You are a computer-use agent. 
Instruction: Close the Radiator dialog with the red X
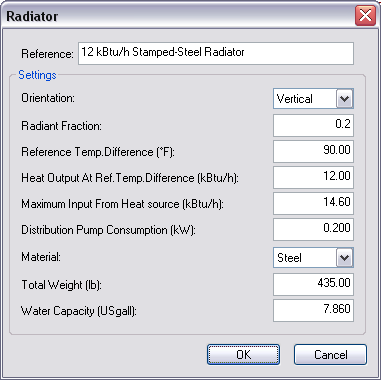365,16
